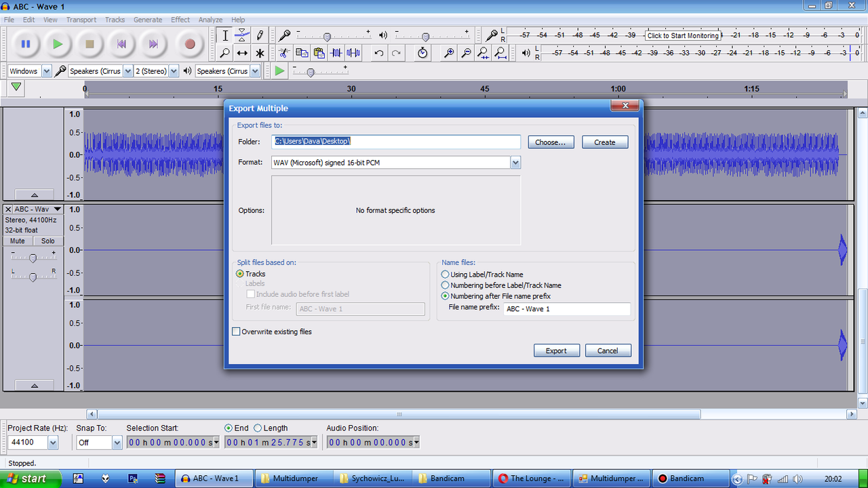
Task: Select the pencil Draw tool
Action: (x=259, y=36)
